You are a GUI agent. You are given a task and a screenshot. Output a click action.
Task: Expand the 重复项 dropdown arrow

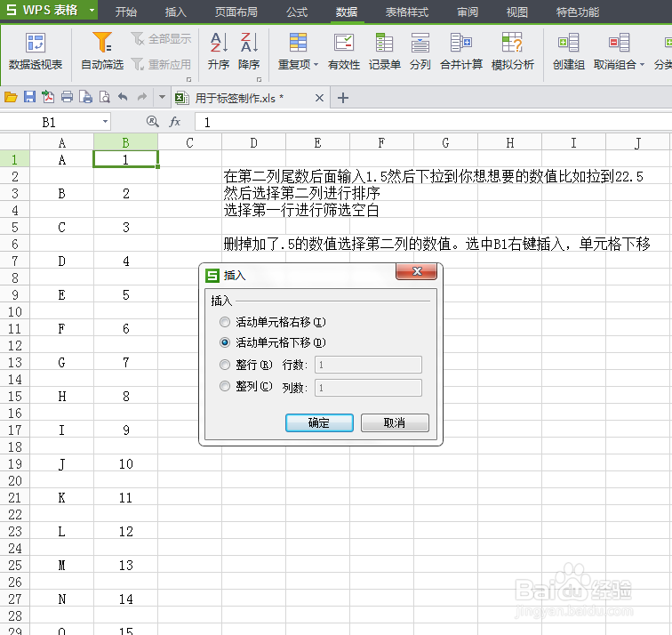click(x=316, y=65)
